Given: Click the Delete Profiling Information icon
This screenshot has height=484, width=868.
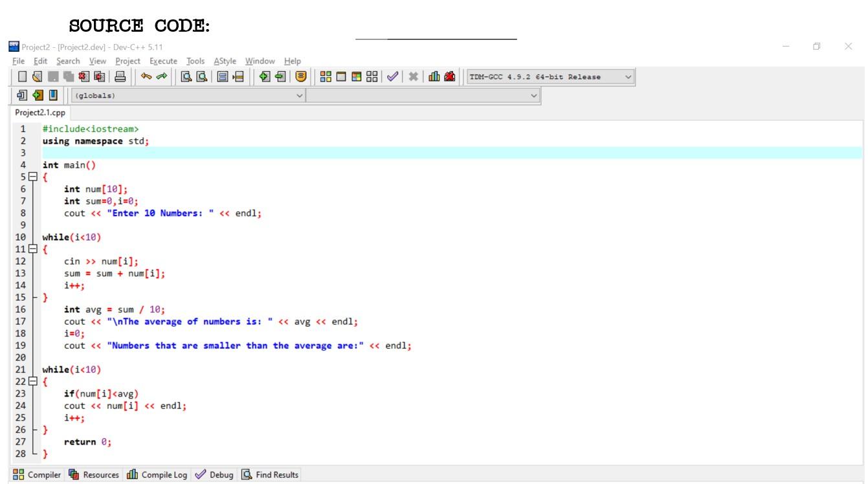Looking at the screenshot, I should [449, 78].
